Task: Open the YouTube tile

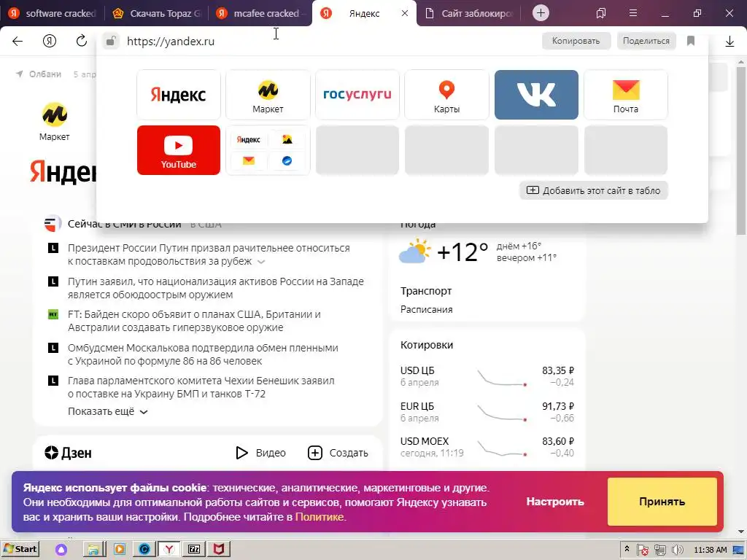Action: tap(179, 150)
